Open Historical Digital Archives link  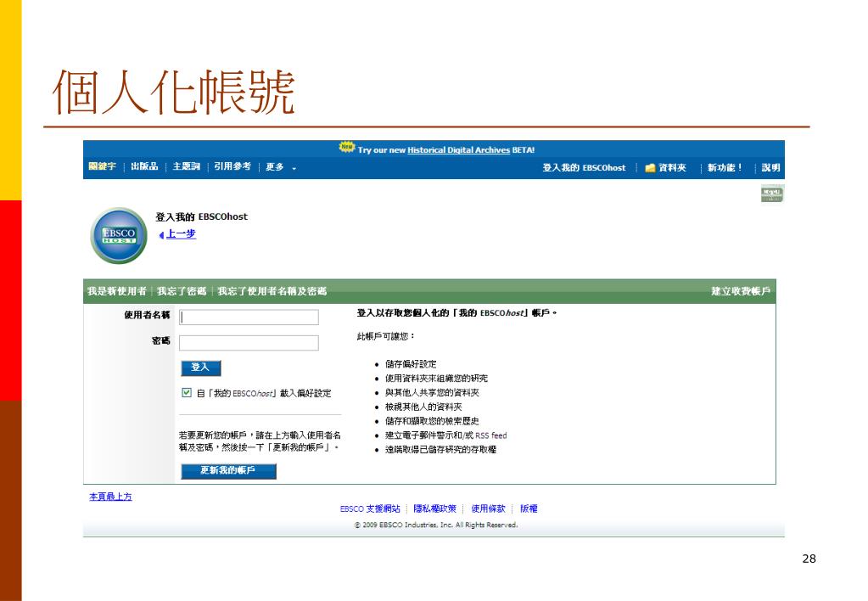(458, 150)
